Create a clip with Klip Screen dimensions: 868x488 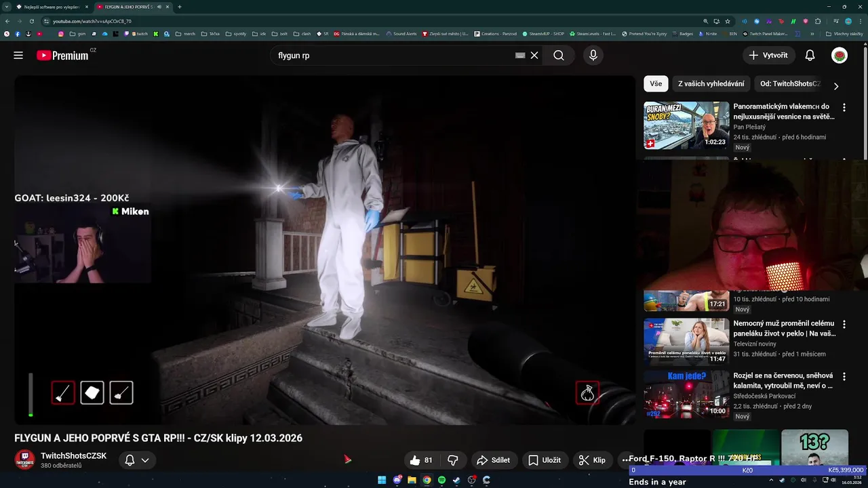coord(592,460)
